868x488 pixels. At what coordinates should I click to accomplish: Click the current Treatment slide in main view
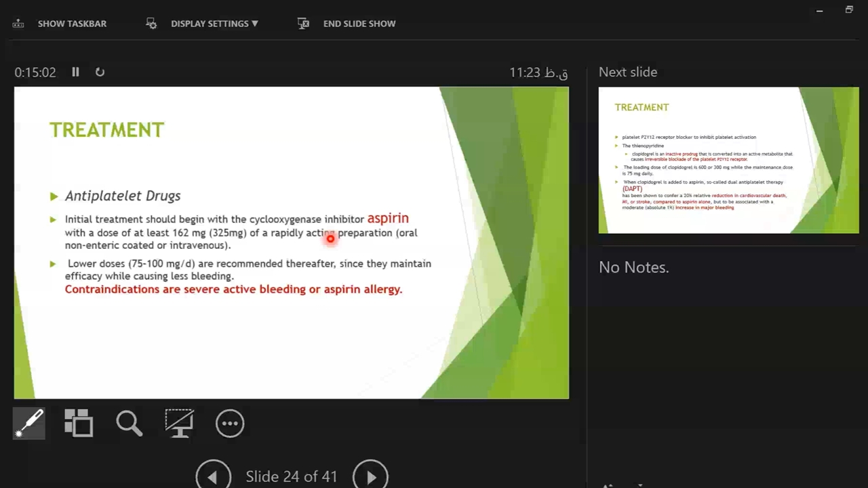click(x=292, y=242)
